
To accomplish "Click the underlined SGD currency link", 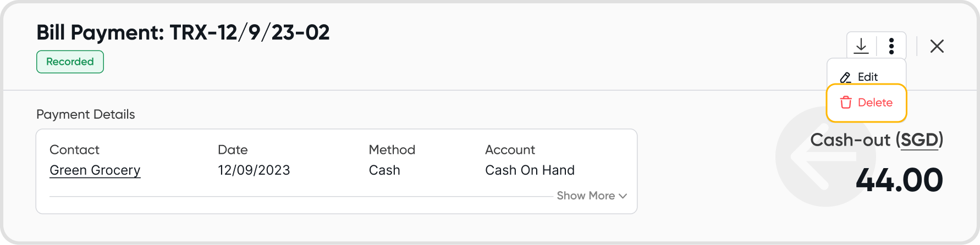I will 919,140.
